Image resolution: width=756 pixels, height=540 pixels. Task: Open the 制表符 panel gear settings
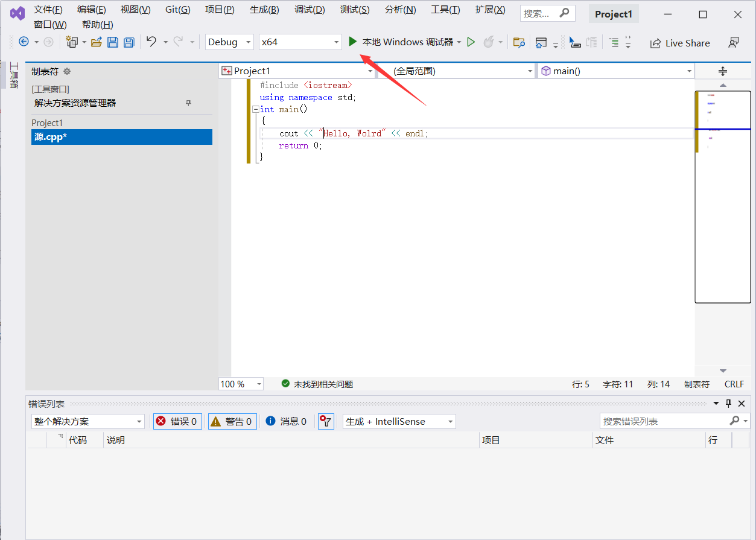(x=67, y=71)
